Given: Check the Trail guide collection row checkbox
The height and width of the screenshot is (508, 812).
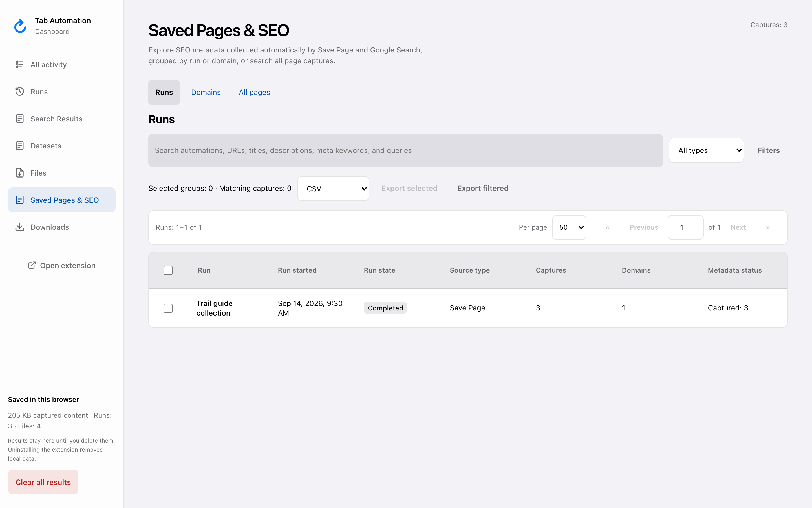Looking at the screenshot, I should [x=168, y=308].
